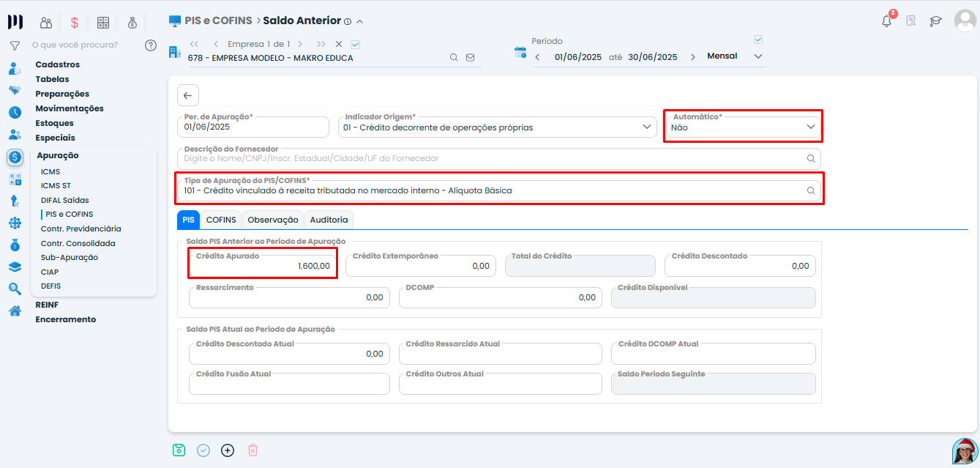
Task: Toggle the checkbox beside company navigation
Action: point(356,44)
